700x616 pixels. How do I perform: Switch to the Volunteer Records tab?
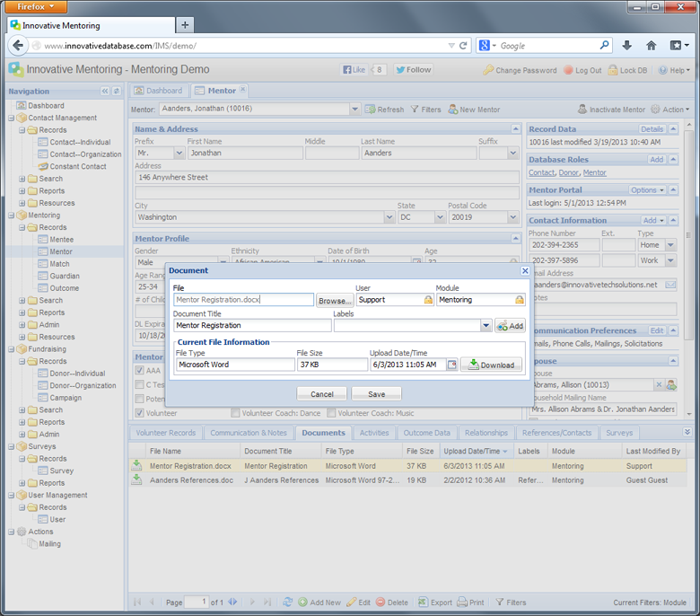point(166,433)
